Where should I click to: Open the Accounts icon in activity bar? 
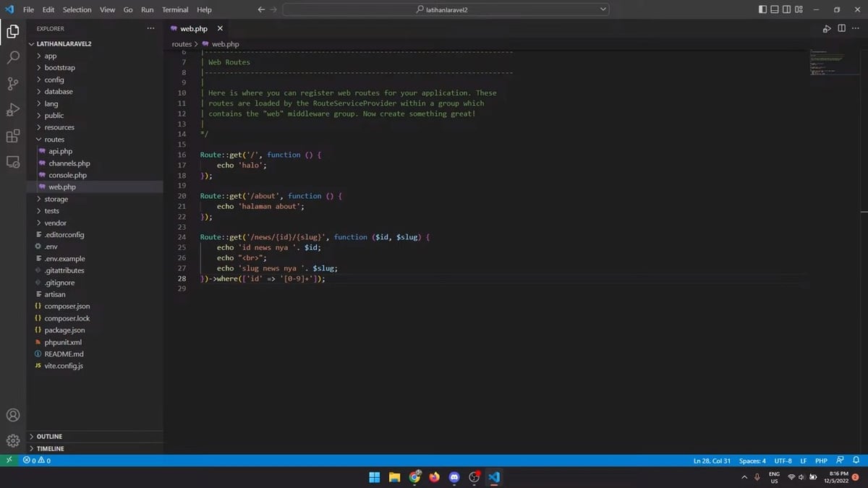pyautogui.click(x=13, y=416)
